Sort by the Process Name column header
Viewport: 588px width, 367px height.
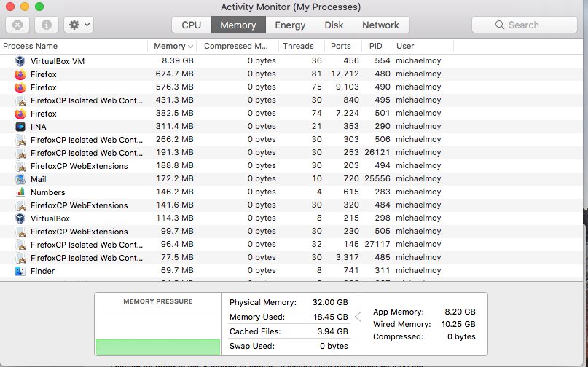coord(74,46)
